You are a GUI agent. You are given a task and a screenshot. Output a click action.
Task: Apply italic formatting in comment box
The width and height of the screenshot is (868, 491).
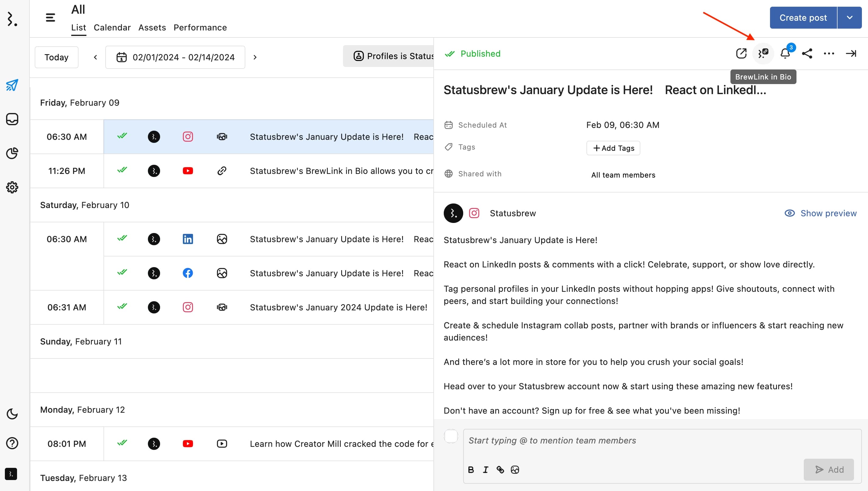[485, 470]
